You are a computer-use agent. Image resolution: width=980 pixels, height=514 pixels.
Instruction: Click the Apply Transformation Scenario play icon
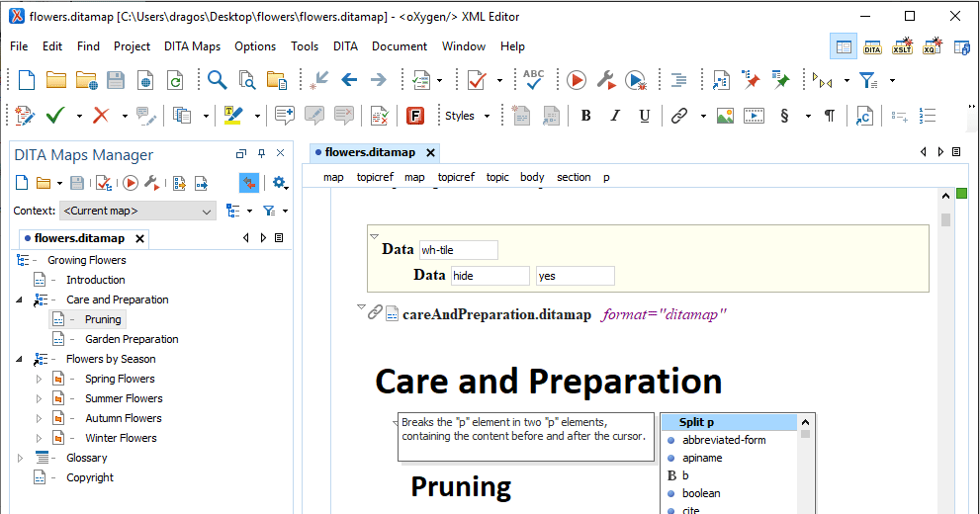(x=577, y=80)
